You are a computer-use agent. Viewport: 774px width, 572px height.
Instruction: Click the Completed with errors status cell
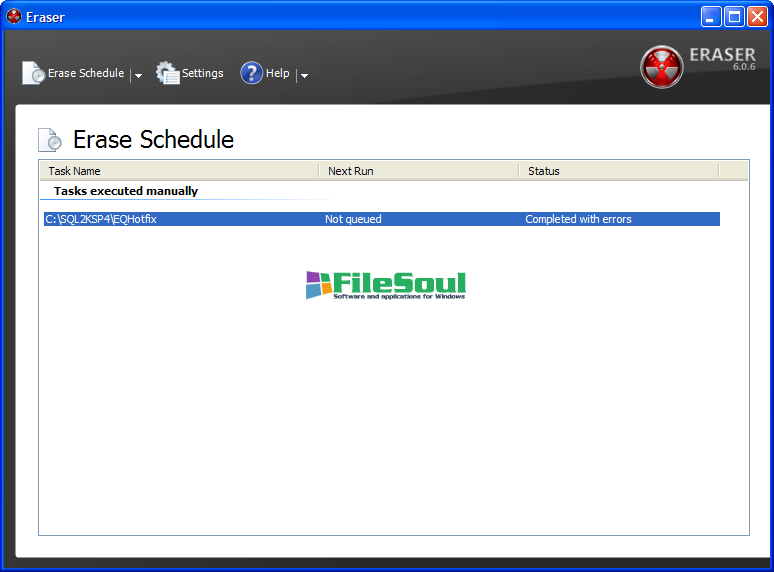pos(578,219)
